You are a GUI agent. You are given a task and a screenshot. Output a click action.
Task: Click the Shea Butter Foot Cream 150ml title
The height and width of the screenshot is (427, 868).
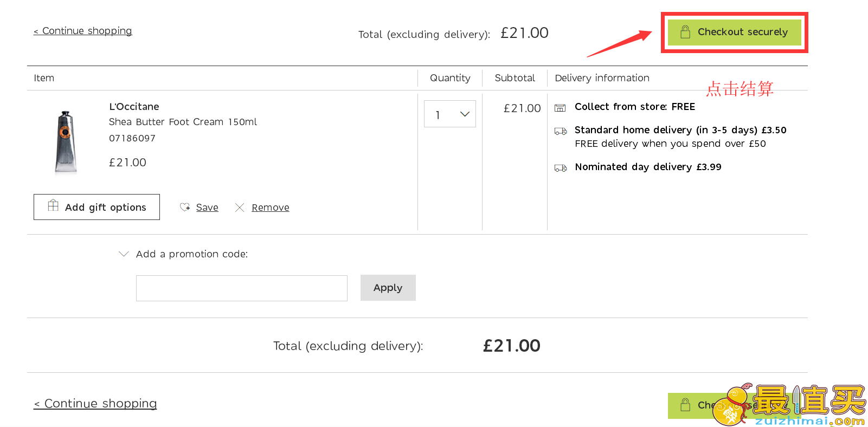(x=183, y=122)
